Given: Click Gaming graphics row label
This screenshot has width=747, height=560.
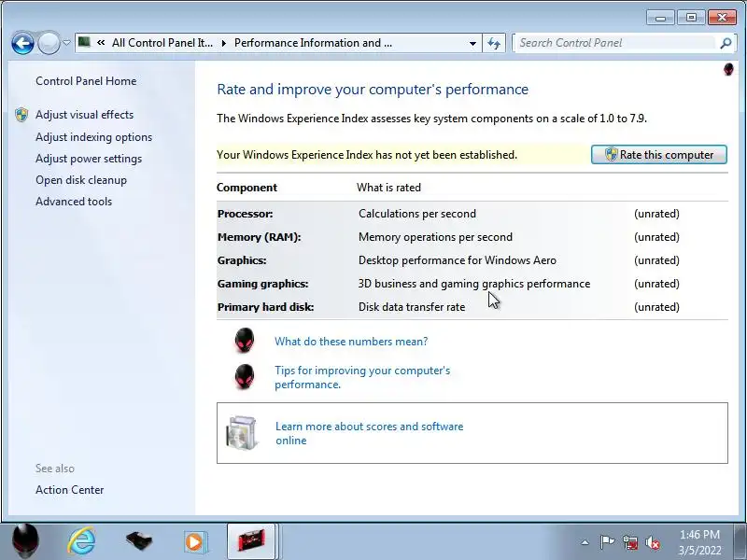Looking at the screenshot, I should 263,284.
